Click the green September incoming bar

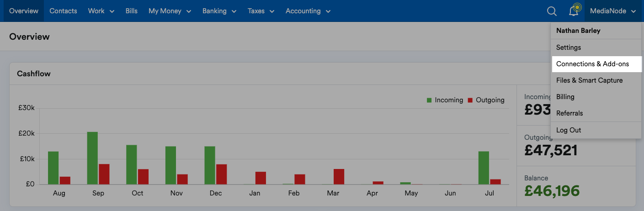click(x=92, y=158)
